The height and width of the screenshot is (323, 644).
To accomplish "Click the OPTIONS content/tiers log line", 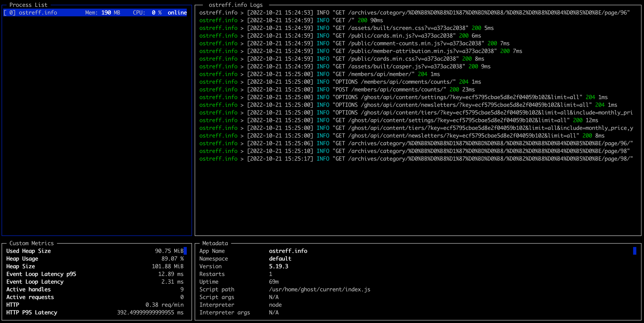I will tap(416, 113).
